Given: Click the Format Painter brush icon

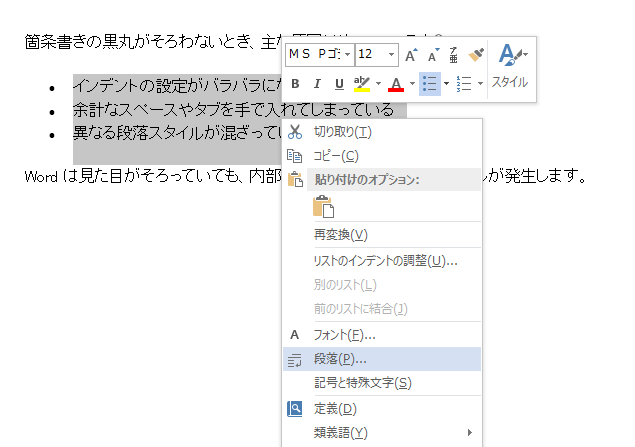Looking at the screenshot, I should click(x=476, y=54).
